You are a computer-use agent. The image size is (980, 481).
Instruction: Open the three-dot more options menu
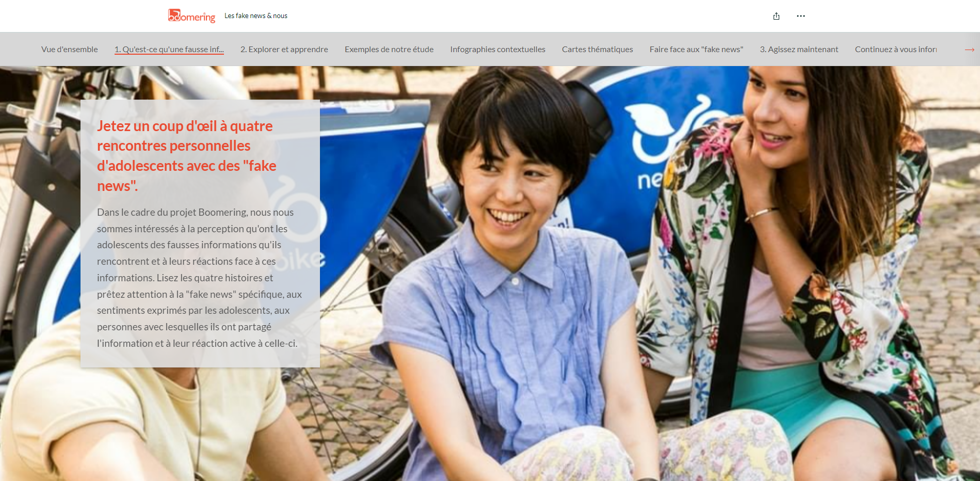tap(800, 16)
